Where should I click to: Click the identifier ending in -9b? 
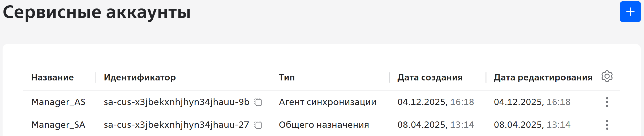click(x=177, y=102)
